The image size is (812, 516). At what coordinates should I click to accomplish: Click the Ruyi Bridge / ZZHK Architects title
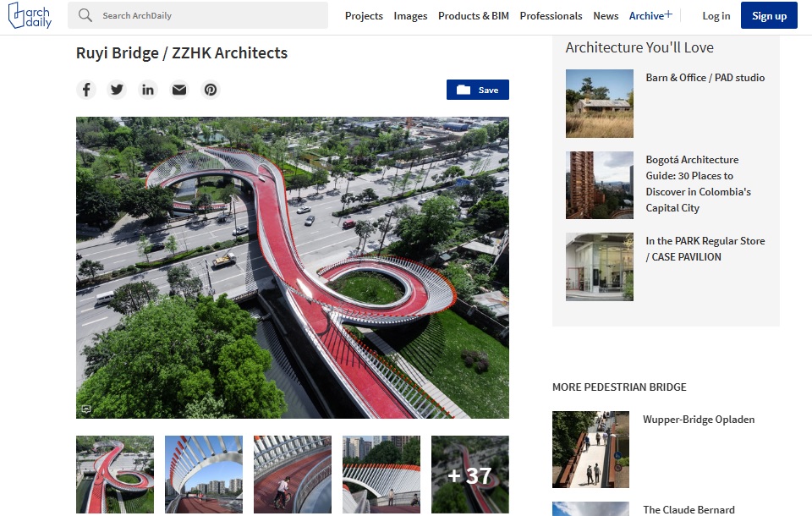click(x=182, y=52)
